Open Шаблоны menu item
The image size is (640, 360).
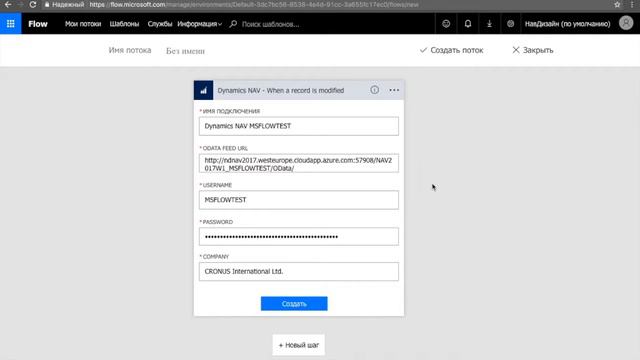click(124, 24)
